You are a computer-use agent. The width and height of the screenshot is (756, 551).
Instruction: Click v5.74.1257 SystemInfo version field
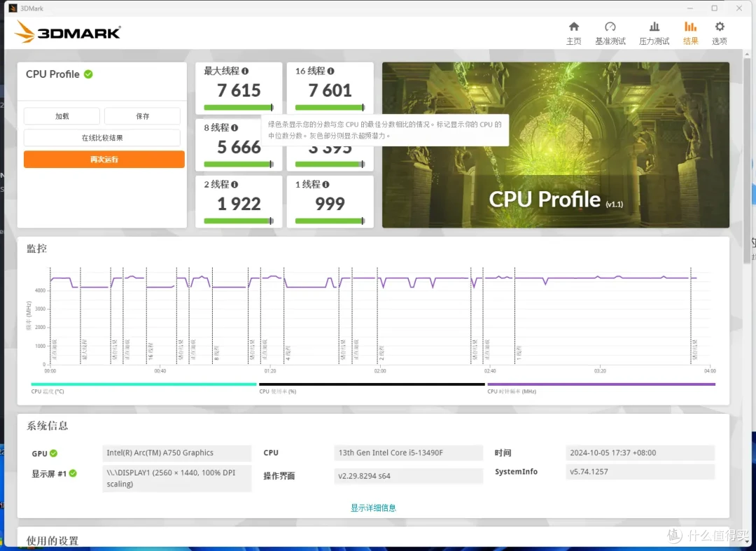point(640,472)
